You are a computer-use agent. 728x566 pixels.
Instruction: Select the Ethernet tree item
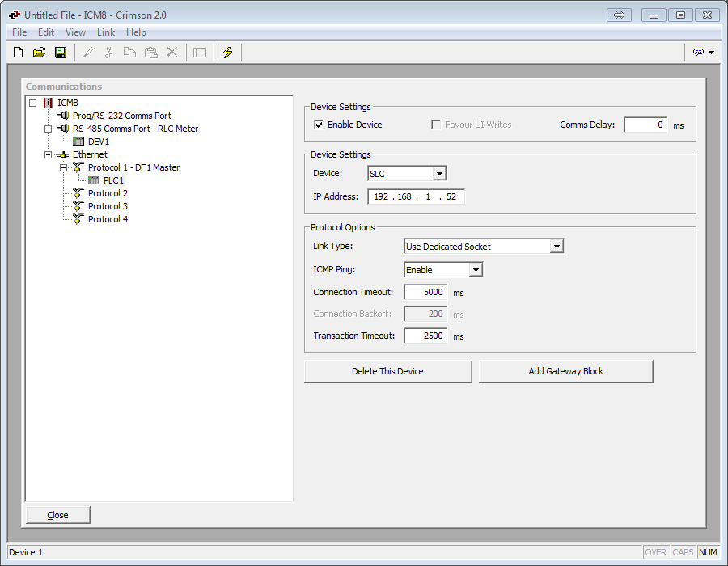pyautogui.click(x=90, y=154)
